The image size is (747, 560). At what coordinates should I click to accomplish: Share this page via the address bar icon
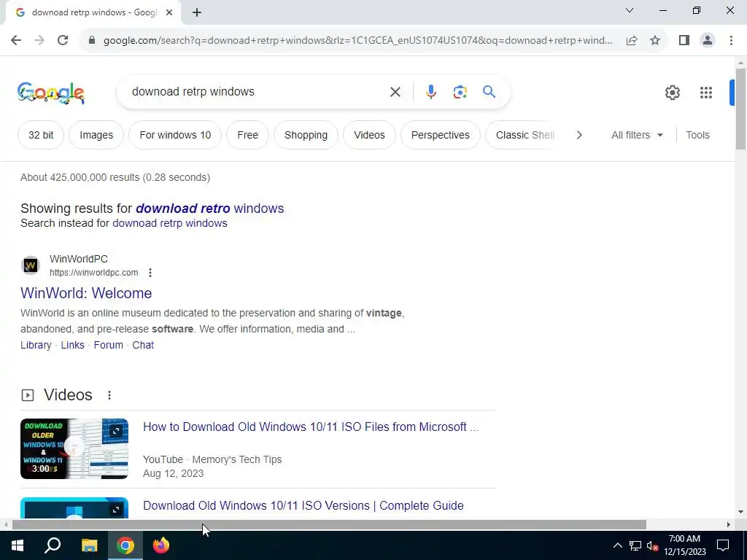point(632,41)
